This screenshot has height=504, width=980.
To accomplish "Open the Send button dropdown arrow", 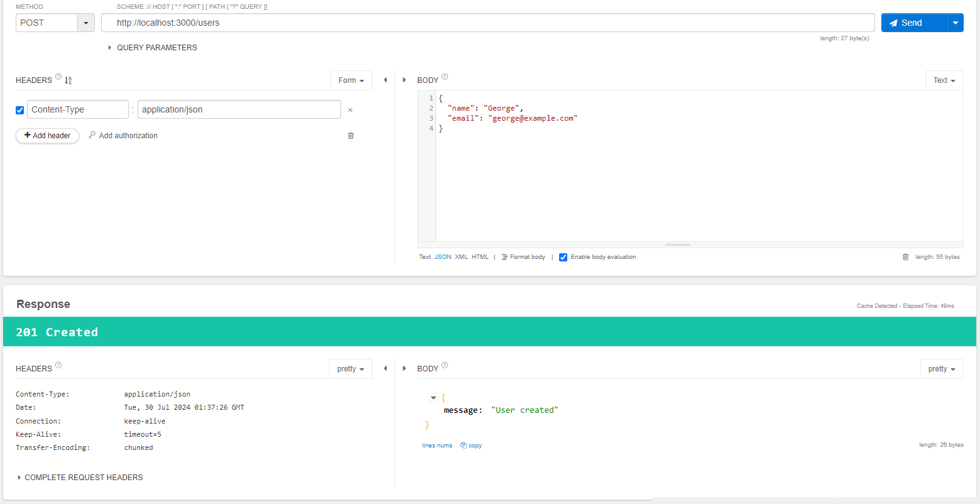I will [955, 23].
